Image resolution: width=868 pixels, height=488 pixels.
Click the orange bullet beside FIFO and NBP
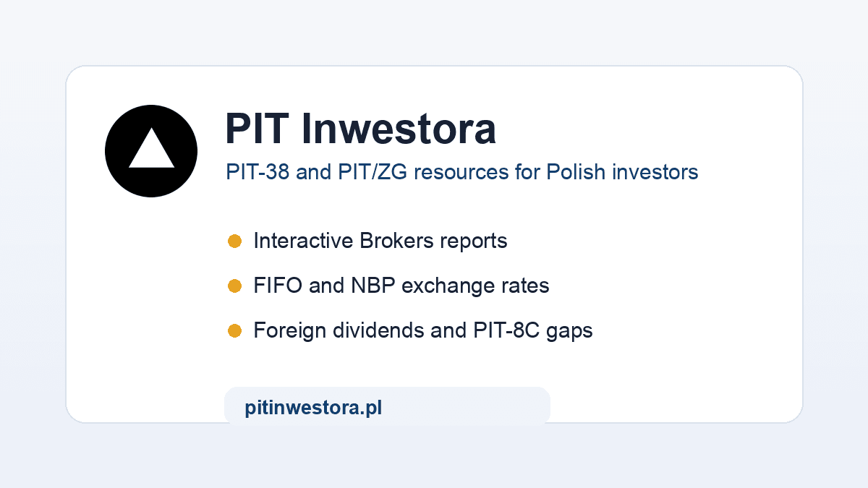234,286
